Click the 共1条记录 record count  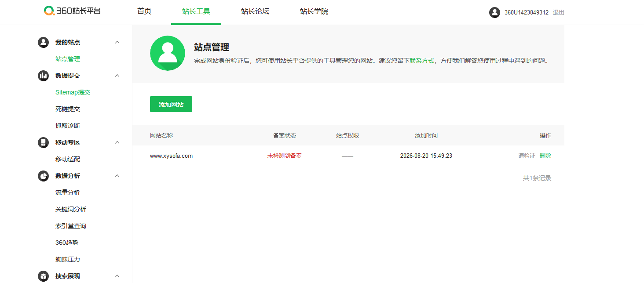[x=537, y=178]
